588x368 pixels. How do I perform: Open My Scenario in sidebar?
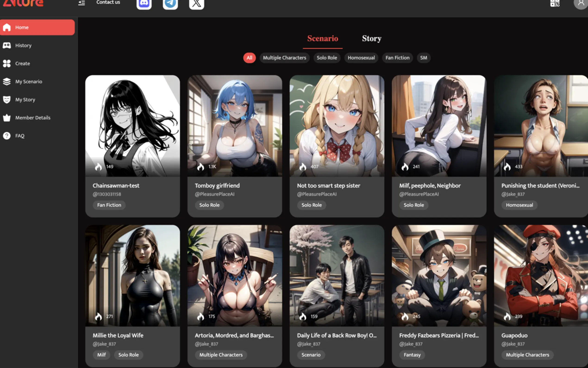28,82
